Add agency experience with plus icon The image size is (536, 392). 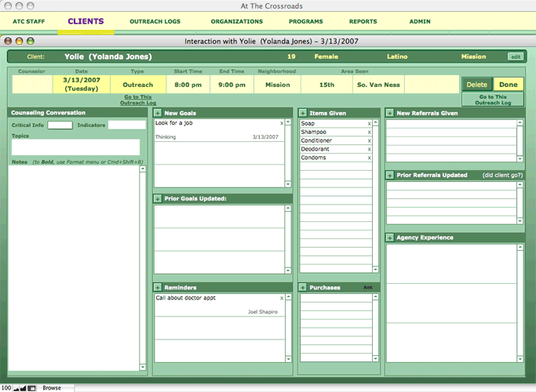(390, 238)
